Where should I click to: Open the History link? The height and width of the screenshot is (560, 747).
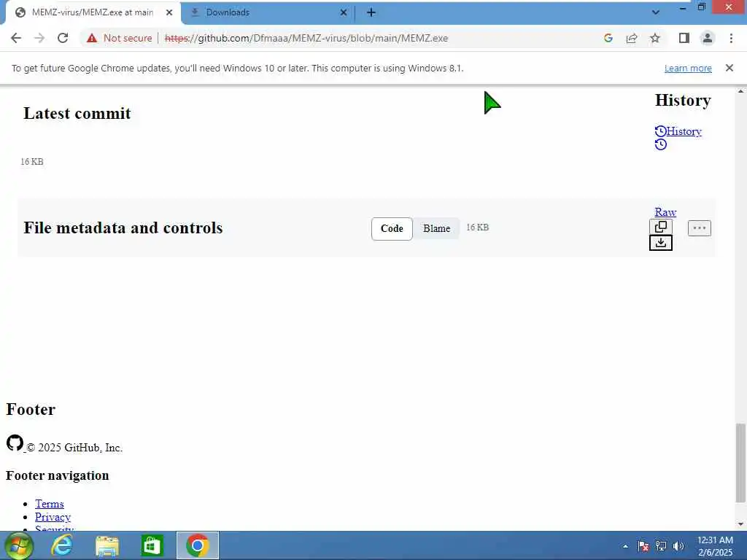coord(684,131)
